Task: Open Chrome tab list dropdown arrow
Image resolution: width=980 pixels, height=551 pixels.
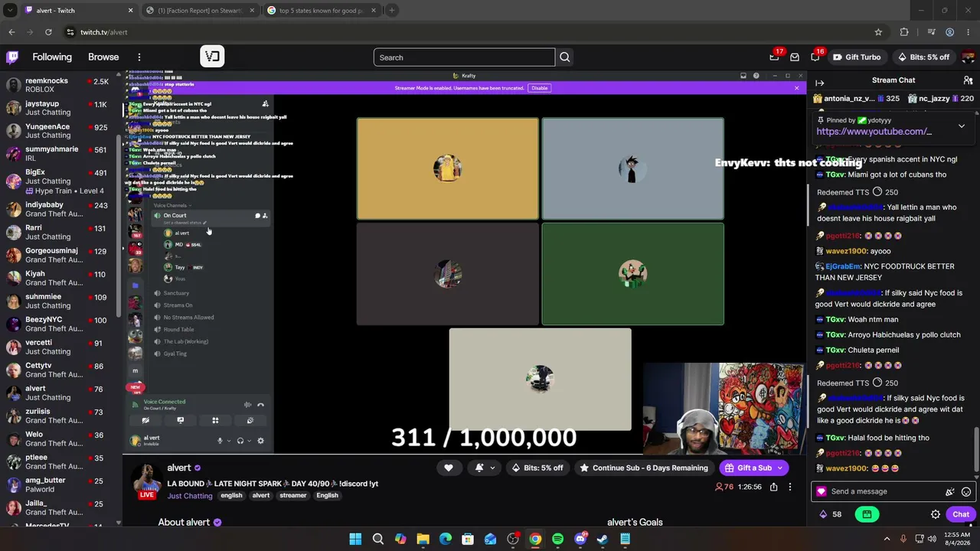Action: [x=10, y=11]
